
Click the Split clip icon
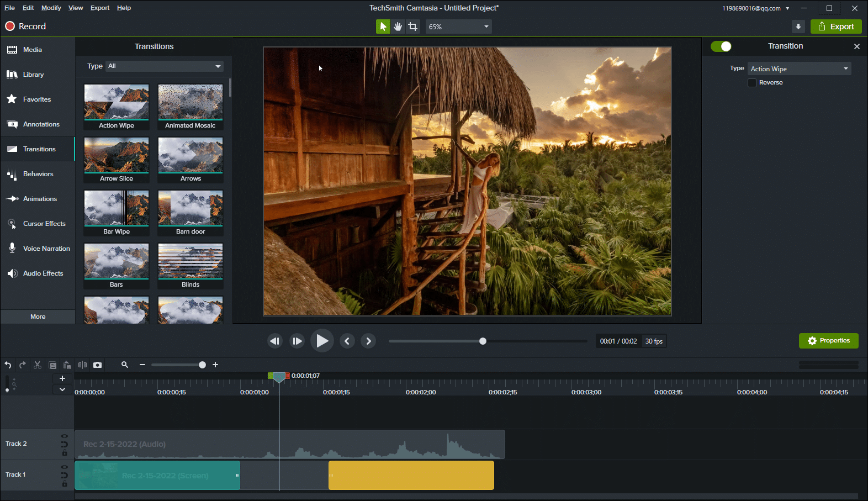(x=82, y=365)
